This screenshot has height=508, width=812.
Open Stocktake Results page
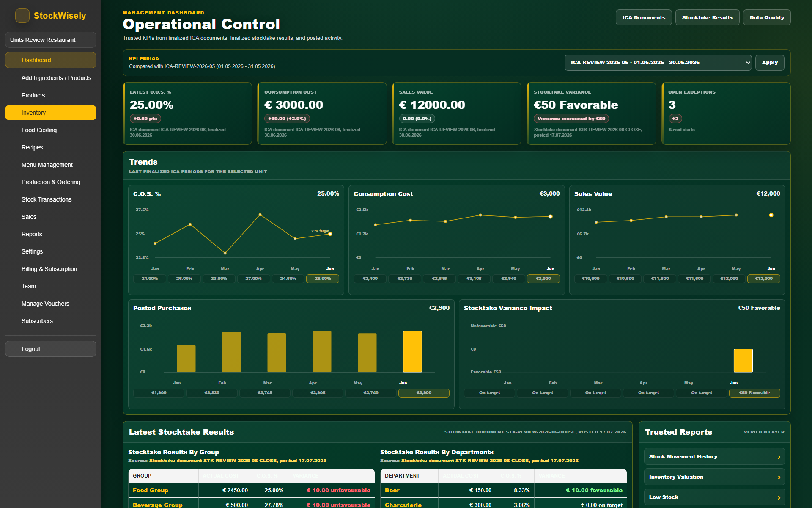click(x=707, y=18)
